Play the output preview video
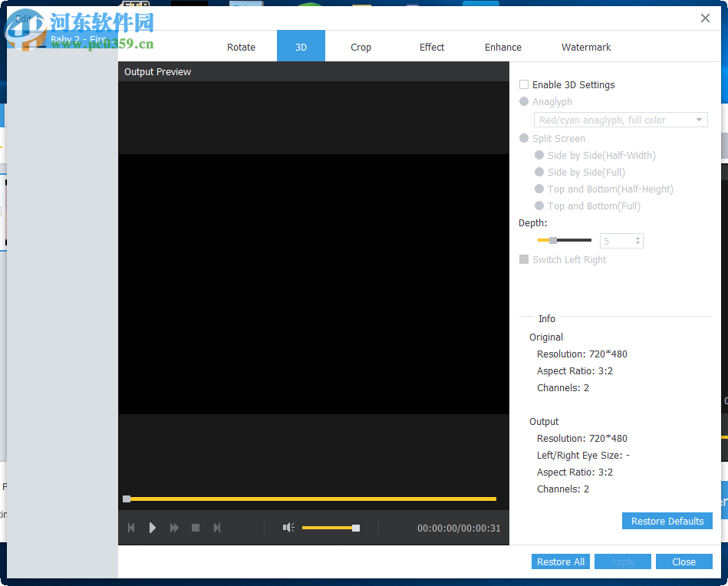Image resolution: width=728 pixels, height=586 pixels. tap(153, 528)
